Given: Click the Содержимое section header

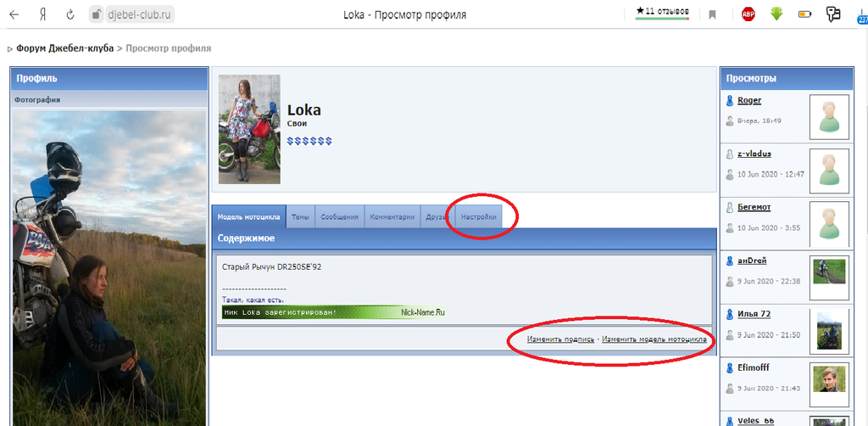Looking at the screenshot, I should click(x=464, y=238).
